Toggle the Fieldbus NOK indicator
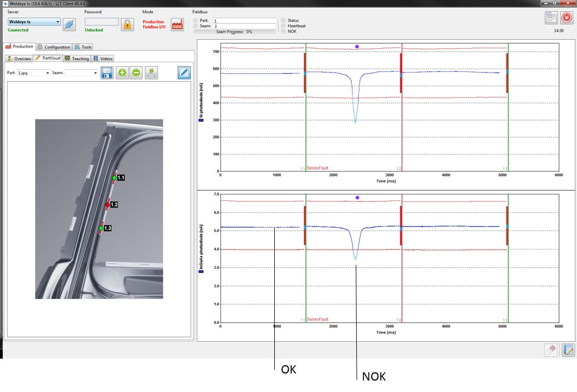This screenshot has width=577, height=392. click(x=283, y=32)
